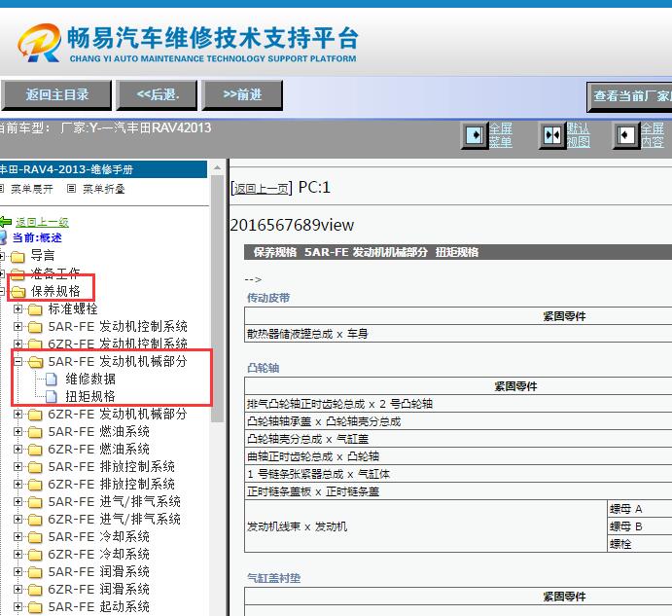Expand 6ZR-FE 发动机机械部分 node
The width and height of the screenshot is (672, 616).
(x=18, y=414)
